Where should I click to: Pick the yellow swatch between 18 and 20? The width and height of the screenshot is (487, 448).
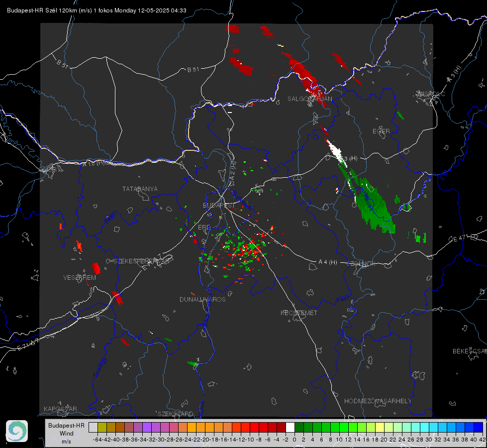pos(380,427)
